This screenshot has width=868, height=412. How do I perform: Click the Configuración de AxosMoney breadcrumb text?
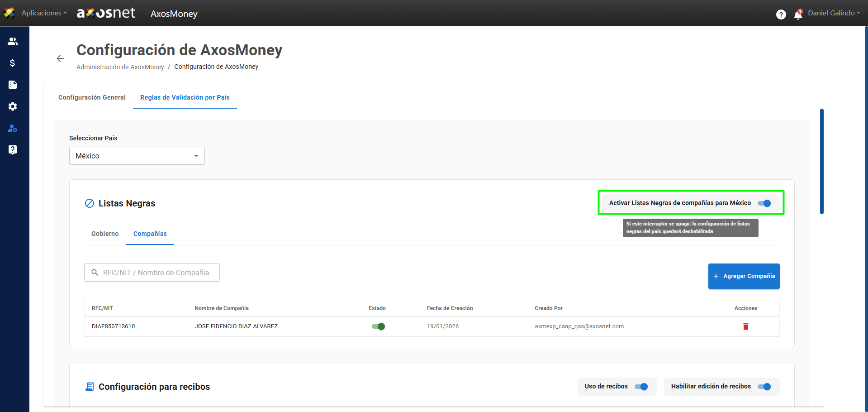click(216, 67)
